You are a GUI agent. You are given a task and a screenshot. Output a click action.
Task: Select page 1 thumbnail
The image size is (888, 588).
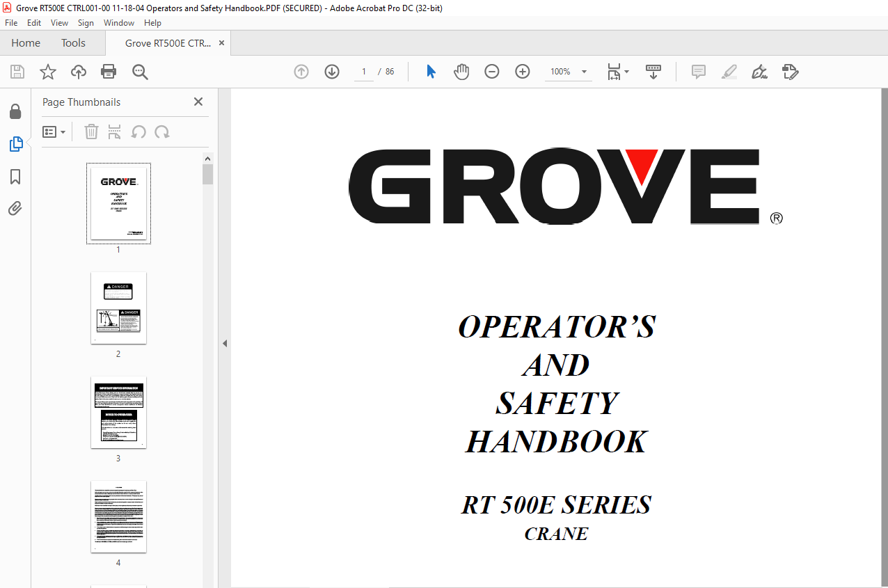click(118, 203)
